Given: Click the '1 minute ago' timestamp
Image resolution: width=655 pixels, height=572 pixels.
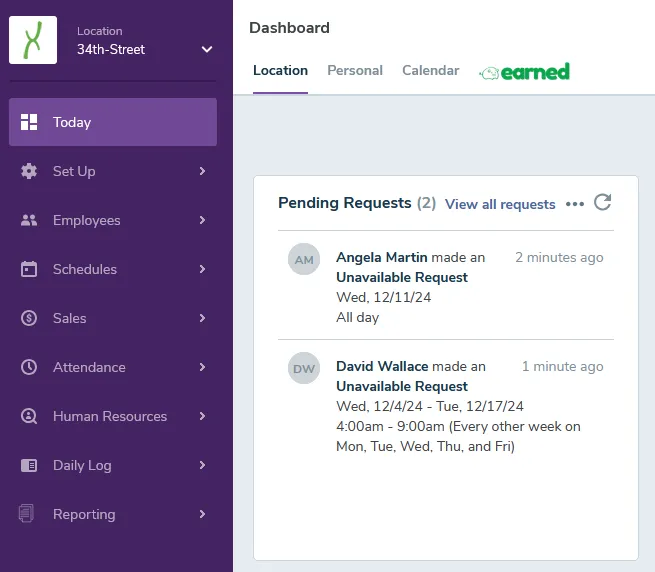Looking at the screenshot, I should click(x=563, y=366).
